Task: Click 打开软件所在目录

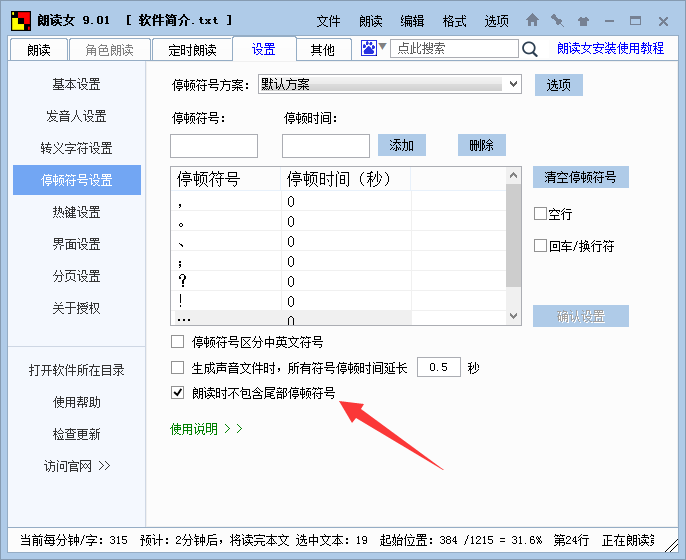Action: 77,370
